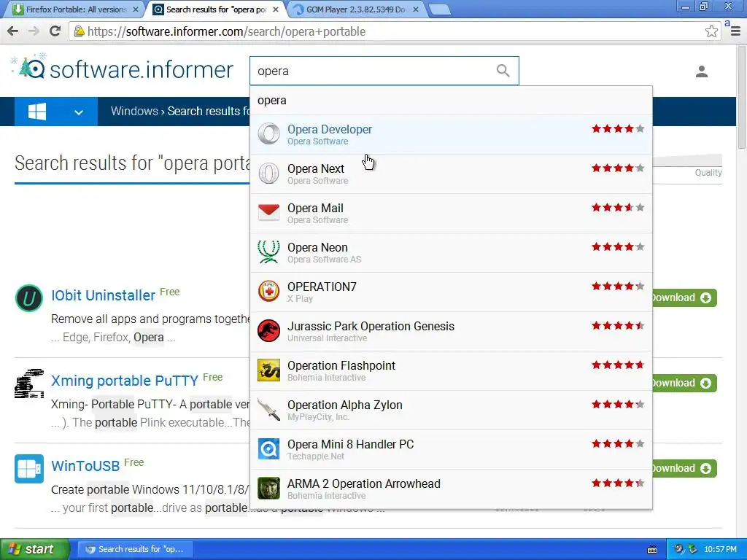Click the star rating of Jurassic Park Operation Genesis

coord(618,326)
